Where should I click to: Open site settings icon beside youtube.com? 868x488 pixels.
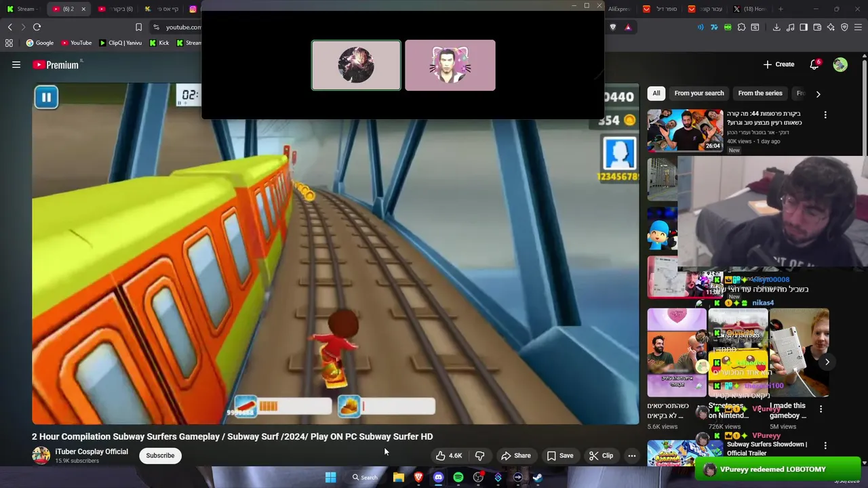click(x=157, y=27)
